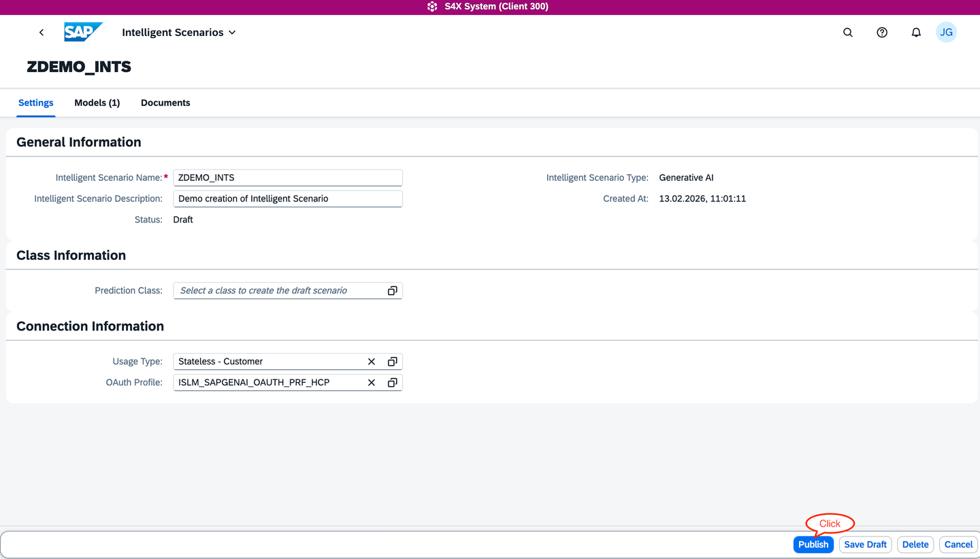
Task: Switch to the Documents tab
Action: point(165,103)
